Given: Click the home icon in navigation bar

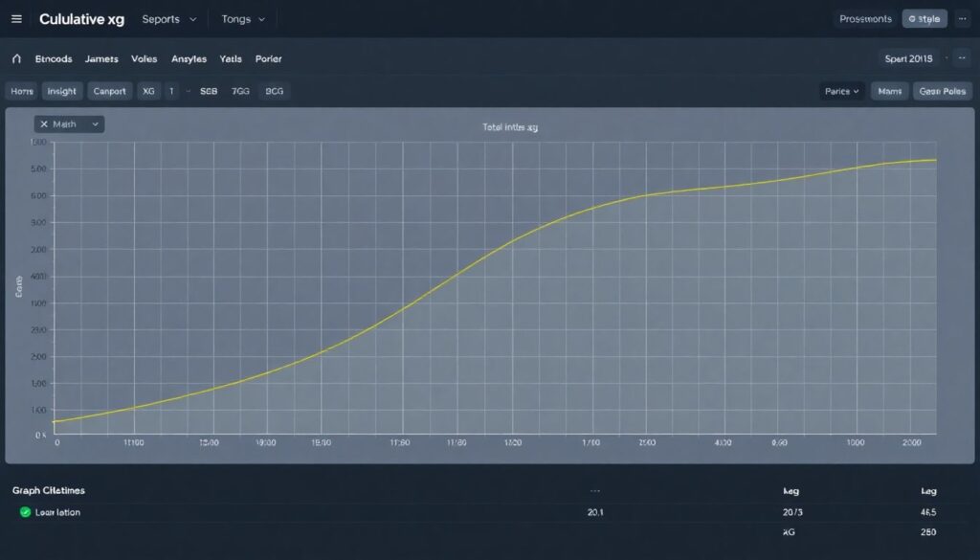Looking at the screenshot, I should 16,58.
